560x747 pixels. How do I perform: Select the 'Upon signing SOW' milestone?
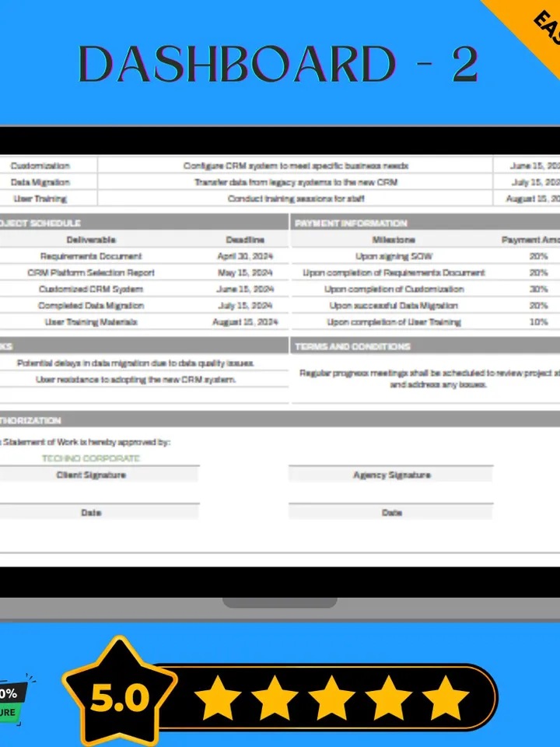[394, 256]
